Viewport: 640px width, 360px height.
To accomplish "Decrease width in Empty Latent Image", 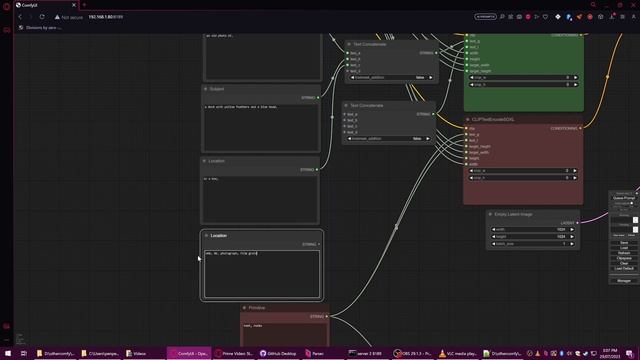I will [x=493, y=229].
